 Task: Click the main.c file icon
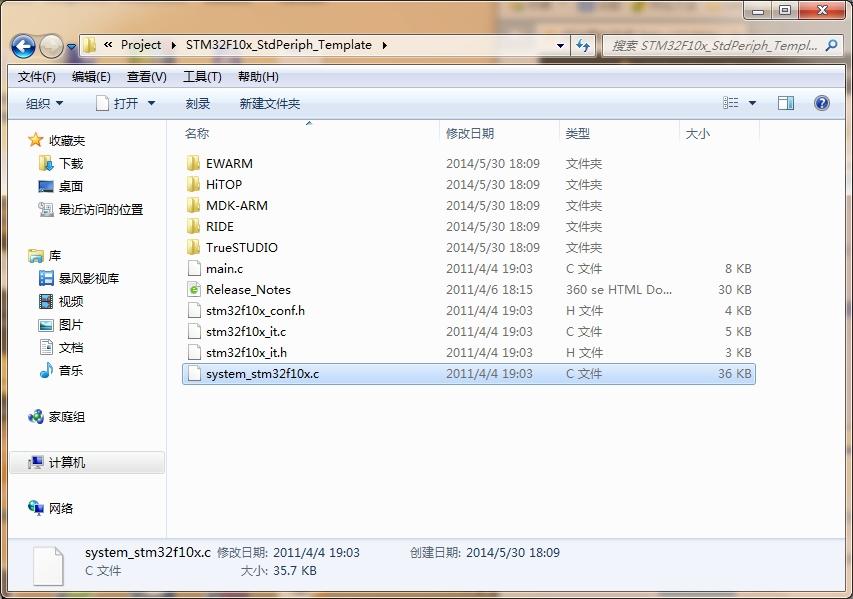[x=194, y=268]
